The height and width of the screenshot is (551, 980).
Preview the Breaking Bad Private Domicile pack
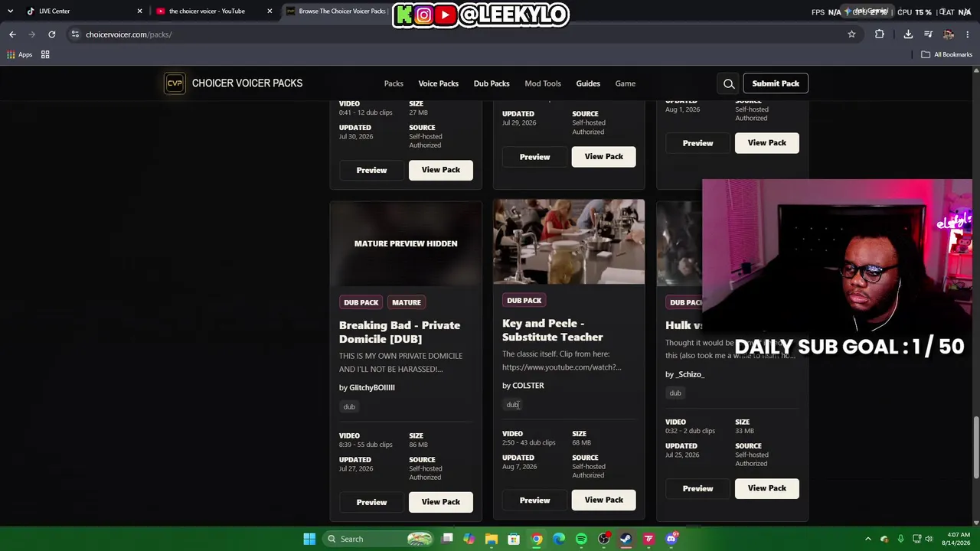tap(371, 502)
